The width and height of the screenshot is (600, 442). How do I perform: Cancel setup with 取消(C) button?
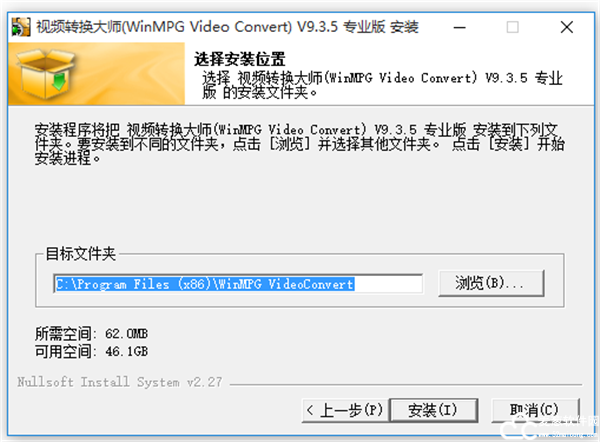[x=535, y=411]
